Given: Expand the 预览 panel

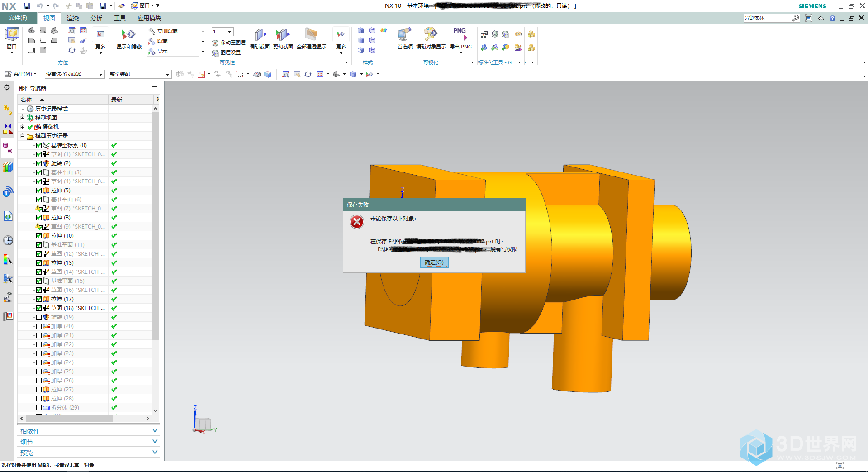Looking at the screenshot, I should click(x=89, y=453).
